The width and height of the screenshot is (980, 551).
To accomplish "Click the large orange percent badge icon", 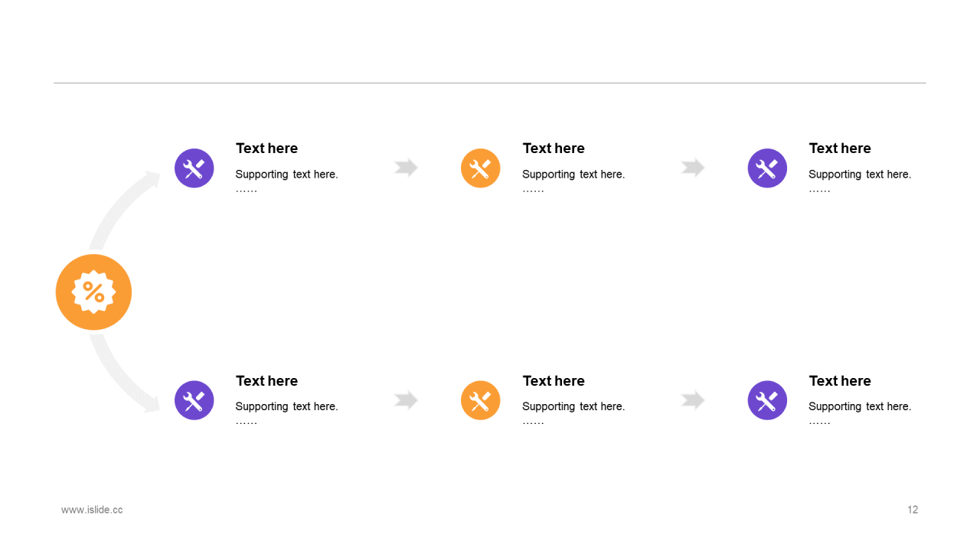I will point(93,292).
